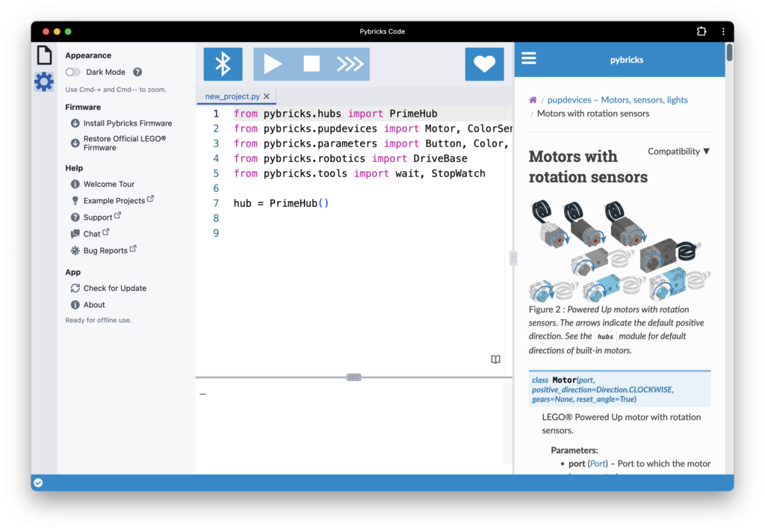Click the docs panel vertical scrollbar
Viewport: 765px width, 532px height.
coord(729,53)
